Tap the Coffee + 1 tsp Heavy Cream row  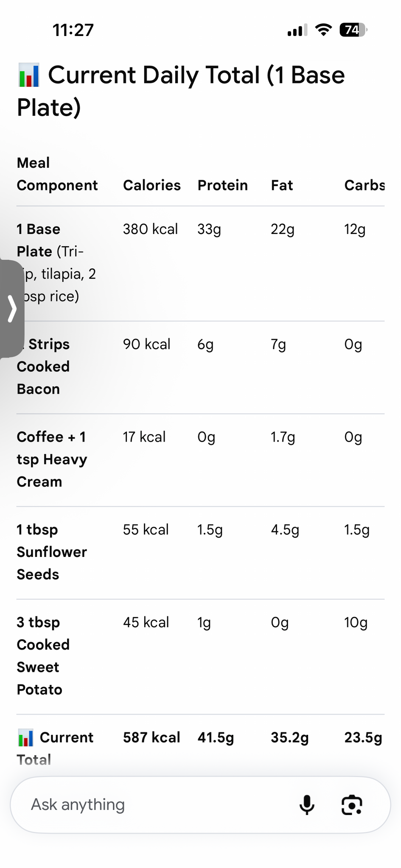click(x=200, y=459)
